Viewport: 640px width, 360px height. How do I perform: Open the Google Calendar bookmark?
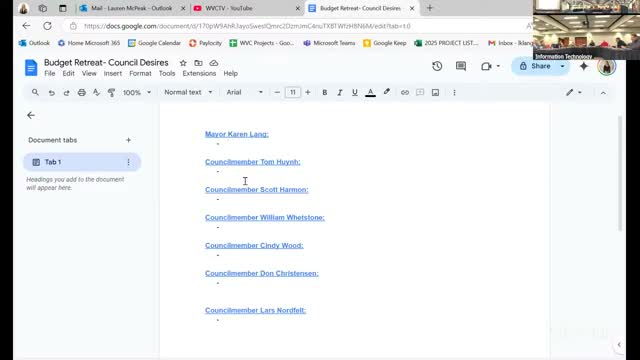(x=154, y=43)
